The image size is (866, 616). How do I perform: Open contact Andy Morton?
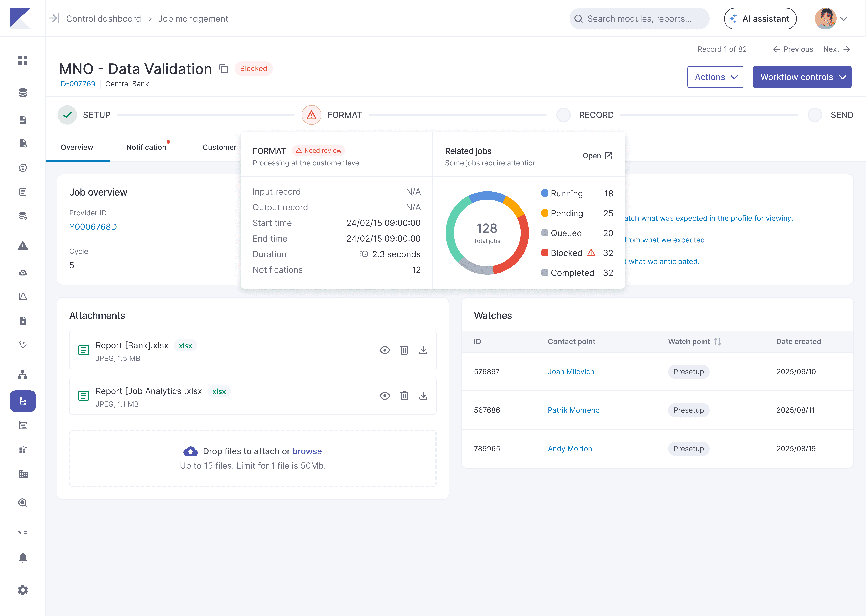(570, 449)
